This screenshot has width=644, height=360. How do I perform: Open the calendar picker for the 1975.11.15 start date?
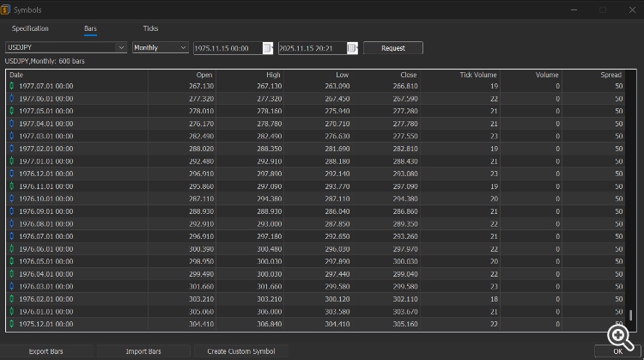point(268,48)
